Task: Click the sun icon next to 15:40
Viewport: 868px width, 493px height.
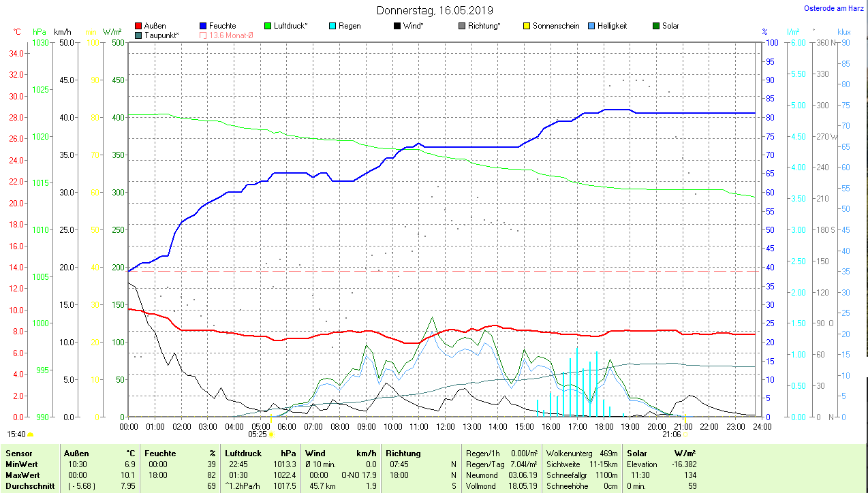Action: (30, 434)
